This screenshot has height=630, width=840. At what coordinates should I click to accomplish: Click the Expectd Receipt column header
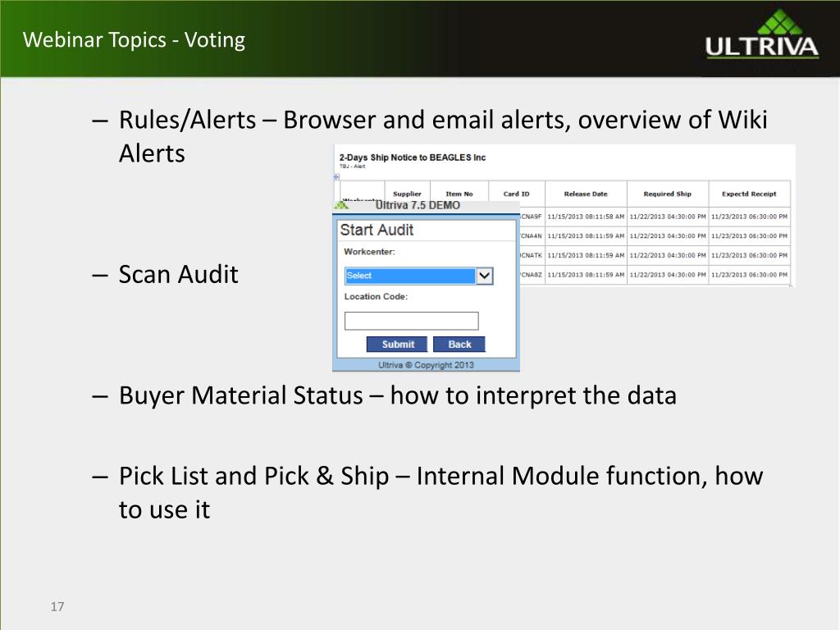(x=749, y=194)
